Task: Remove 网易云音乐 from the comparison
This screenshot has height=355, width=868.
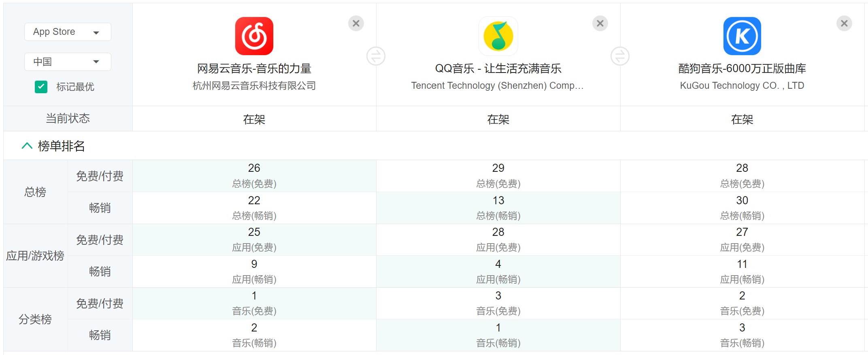Action: pos(356,23)
